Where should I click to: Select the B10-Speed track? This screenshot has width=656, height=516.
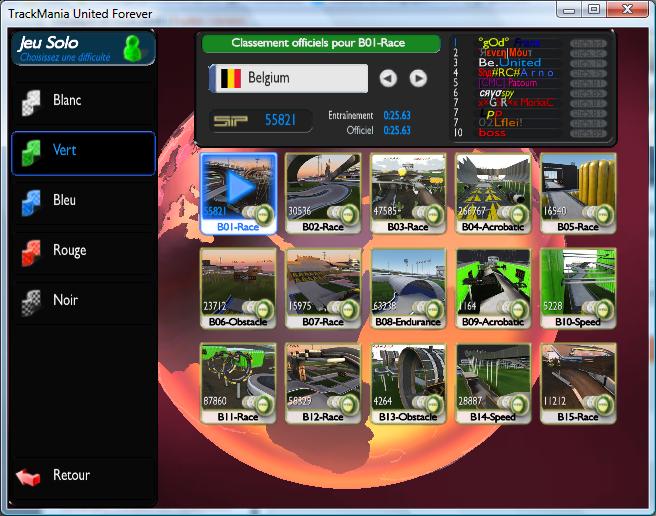[x=578, y=283]
